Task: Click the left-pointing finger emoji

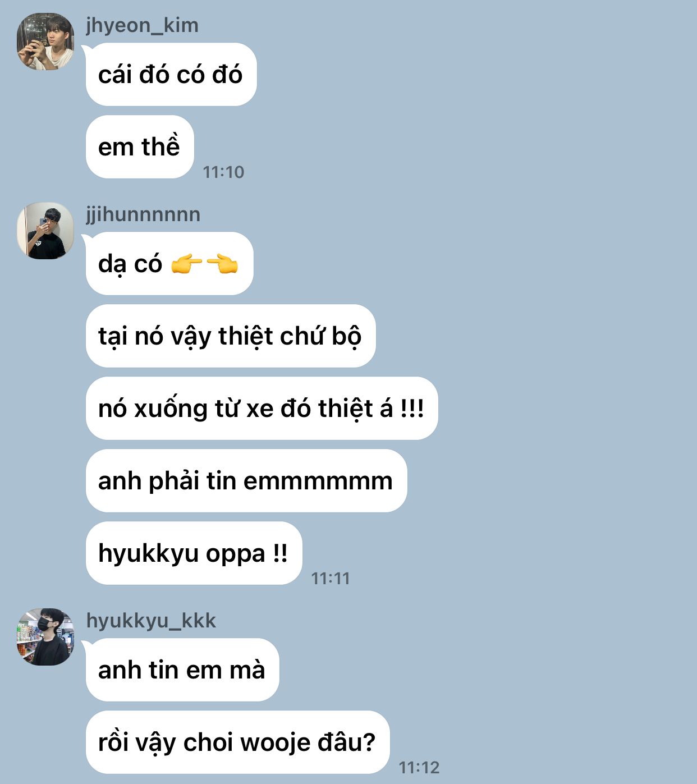Action: pyautogui.click(x=223, y=264)
